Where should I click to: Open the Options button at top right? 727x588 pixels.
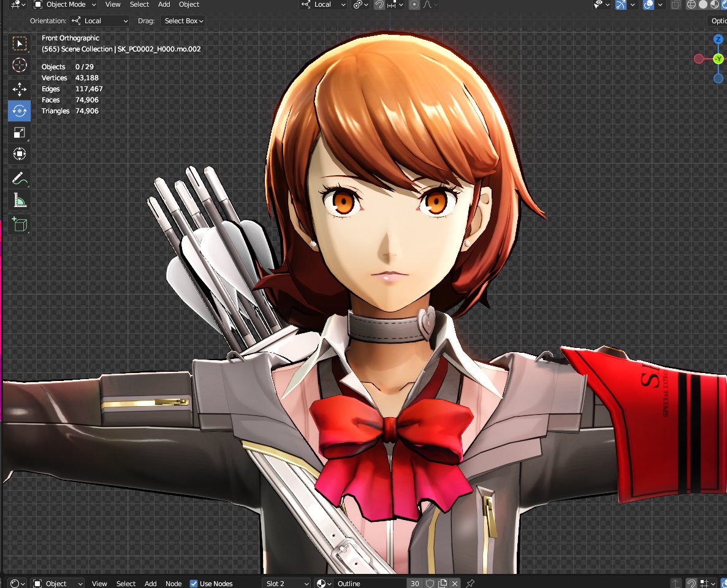(x=718, y=21)
